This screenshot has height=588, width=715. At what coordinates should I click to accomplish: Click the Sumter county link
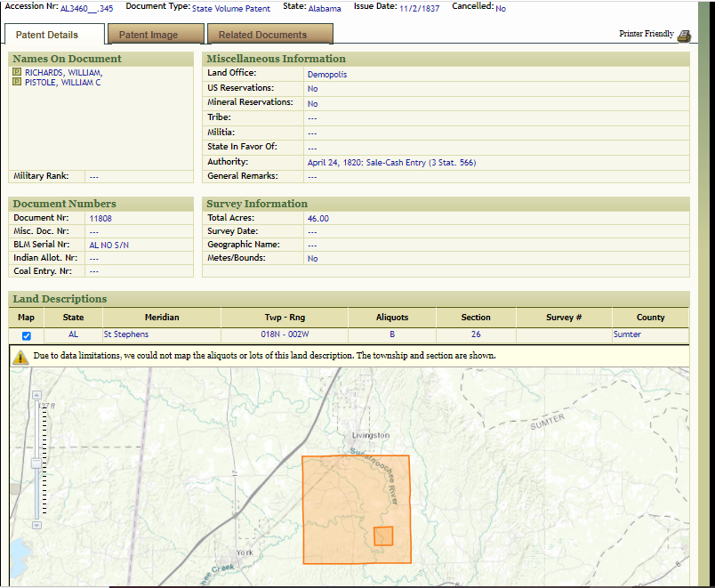[x=627, y=335]
